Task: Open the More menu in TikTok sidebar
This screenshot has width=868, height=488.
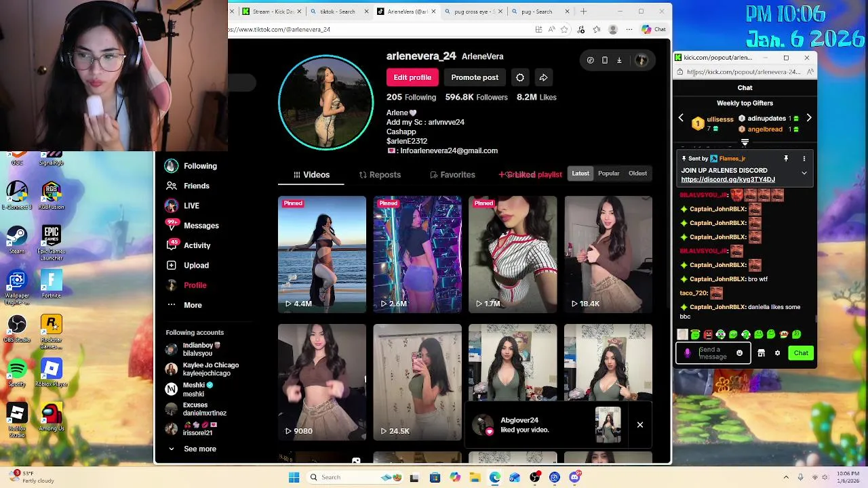Action: (x=184, y=305)
